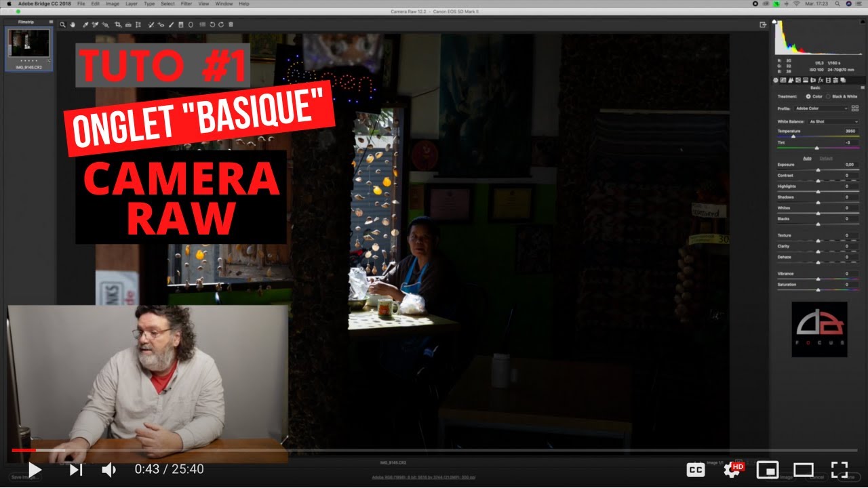This screenshot has height=488, width=868.
Task: Play the YouTube video
Action: (35, 469)
